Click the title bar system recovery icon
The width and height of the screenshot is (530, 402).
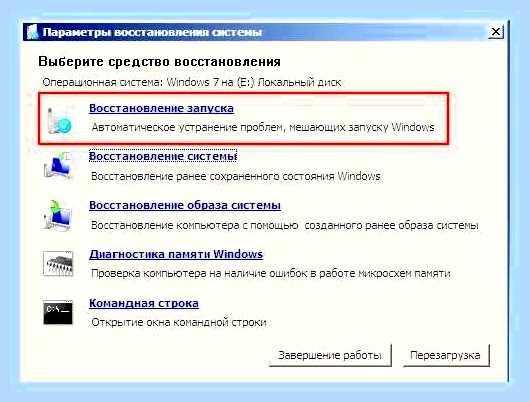point(32,32)
